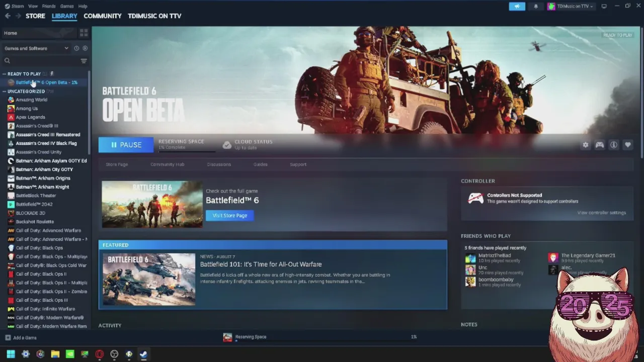The image size is (644, 362).
Task: Open Battlefield 101 news article thumbnail
Action: [x=149, y=279]
